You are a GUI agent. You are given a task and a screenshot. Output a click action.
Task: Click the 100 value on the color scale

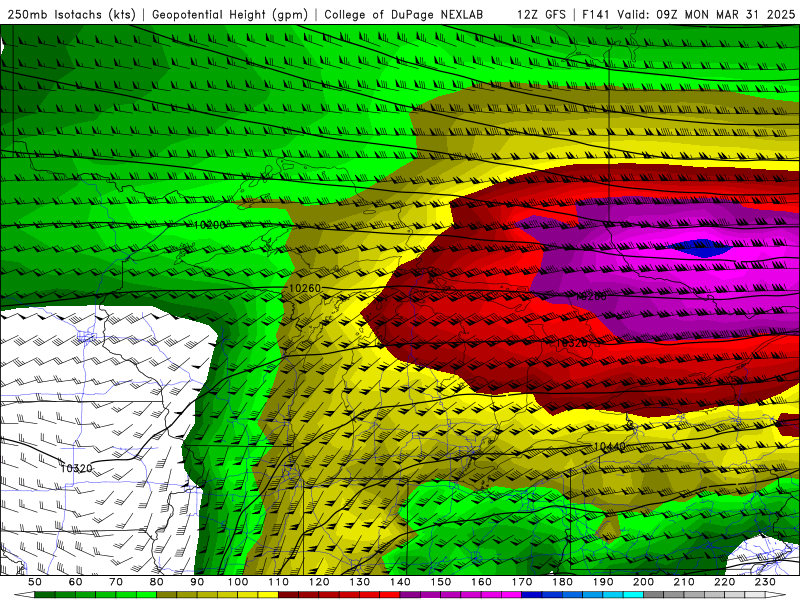pyautogui.click(x=238, y=582)
